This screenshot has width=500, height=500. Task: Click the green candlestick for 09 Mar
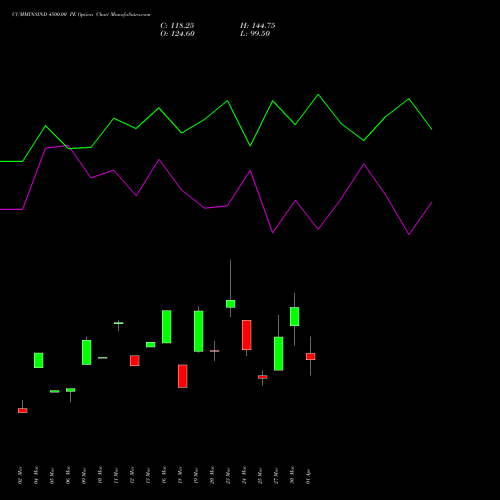(87, 352)
